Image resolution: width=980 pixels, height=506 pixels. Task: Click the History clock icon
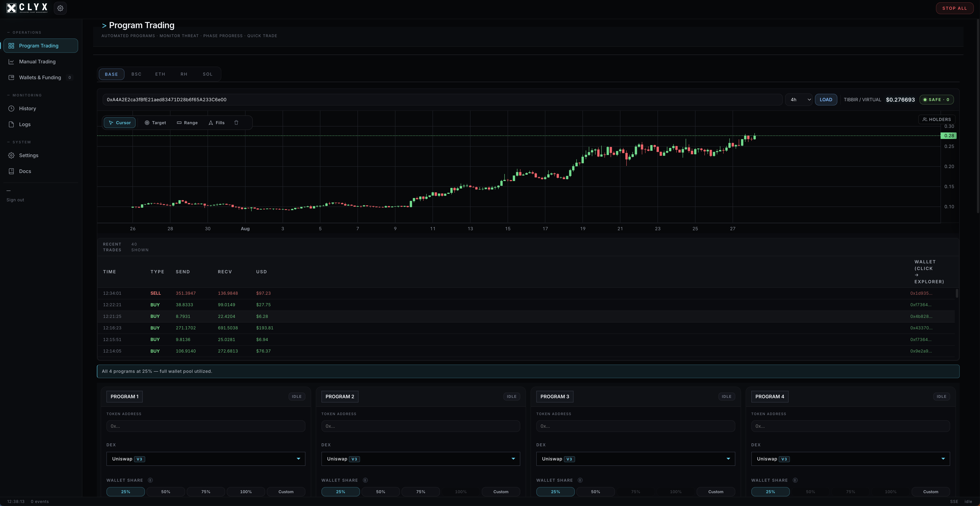click(x=11, y=109)
